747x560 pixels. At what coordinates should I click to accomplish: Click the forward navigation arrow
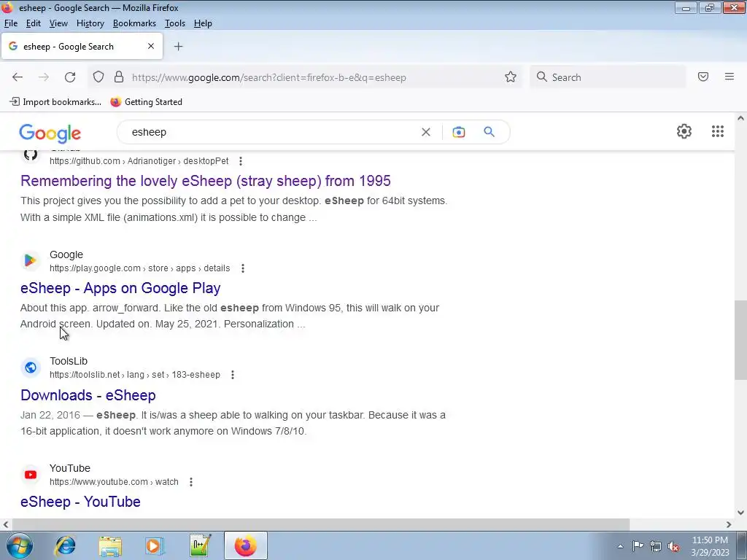point(43,77)
